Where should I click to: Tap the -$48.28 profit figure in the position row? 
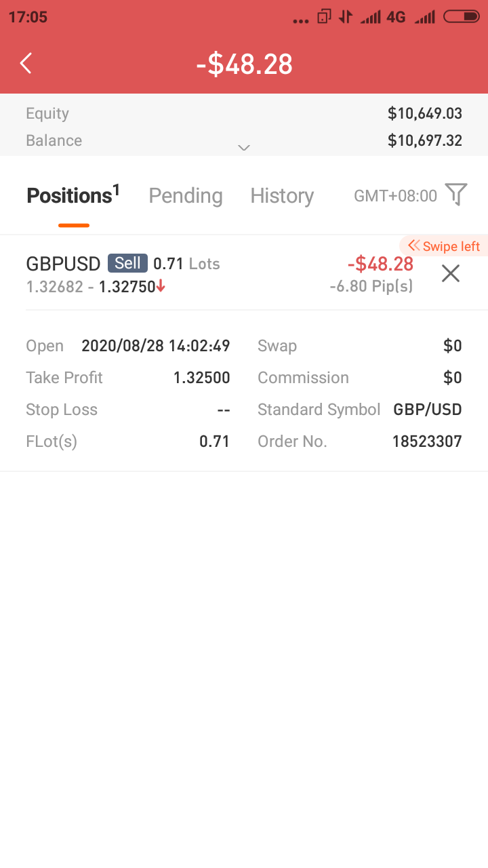coord(380,263)
